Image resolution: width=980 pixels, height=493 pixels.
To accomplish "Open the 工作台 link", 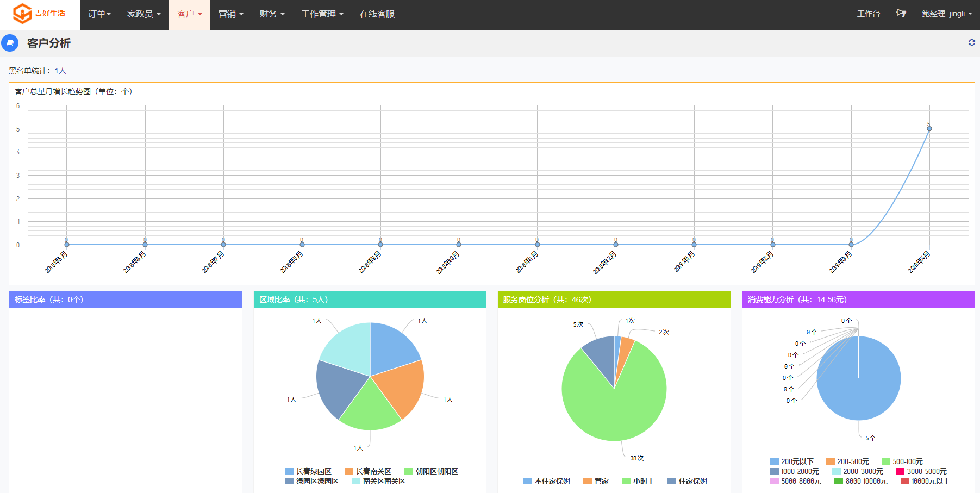I will (x=869, y=14).
